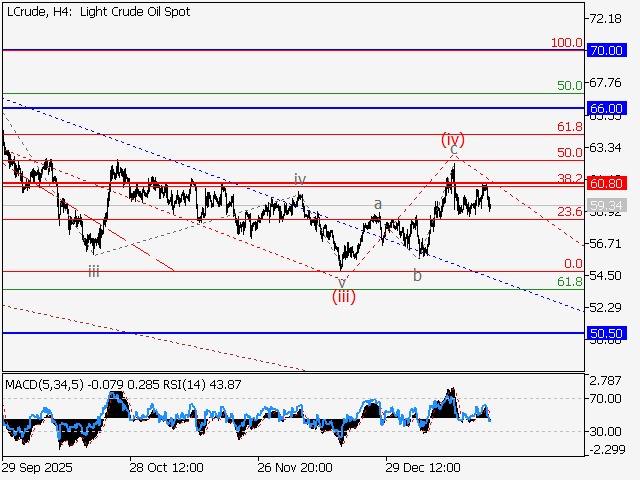Select the red 0.0 Fibonacci level label

(x=573, y=264)
